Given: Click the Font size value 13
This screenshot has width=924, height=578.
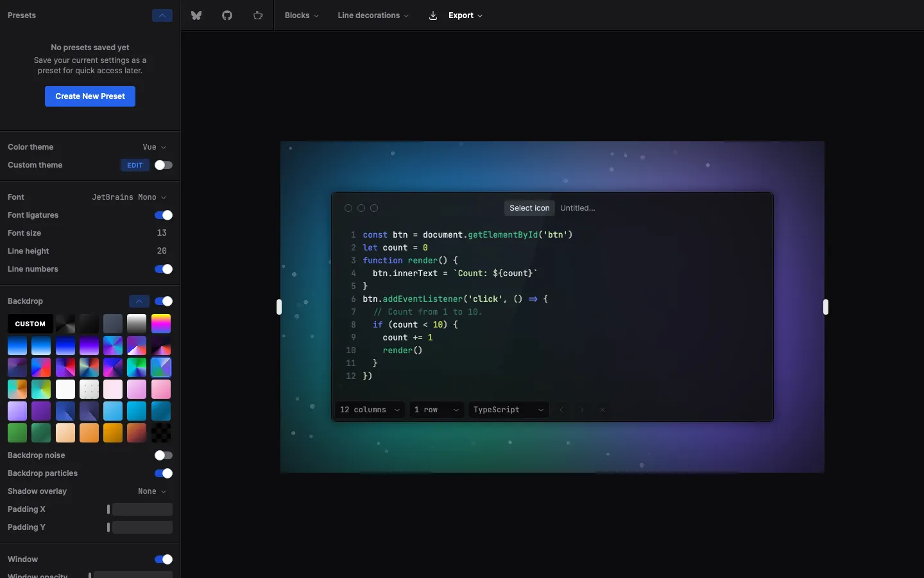Looking at the screenshot, I should pos(162,233).
